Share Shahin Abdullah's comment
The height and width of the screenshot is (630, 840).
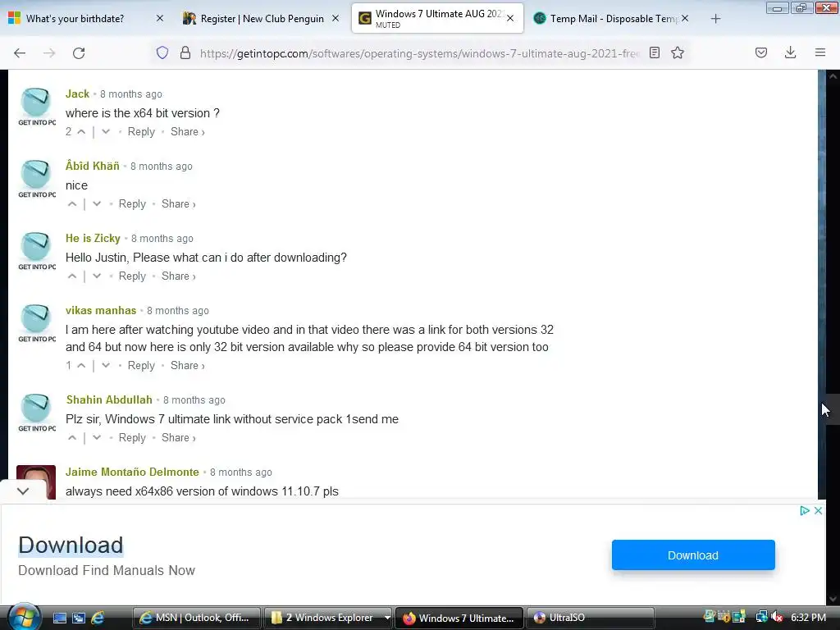178,438
